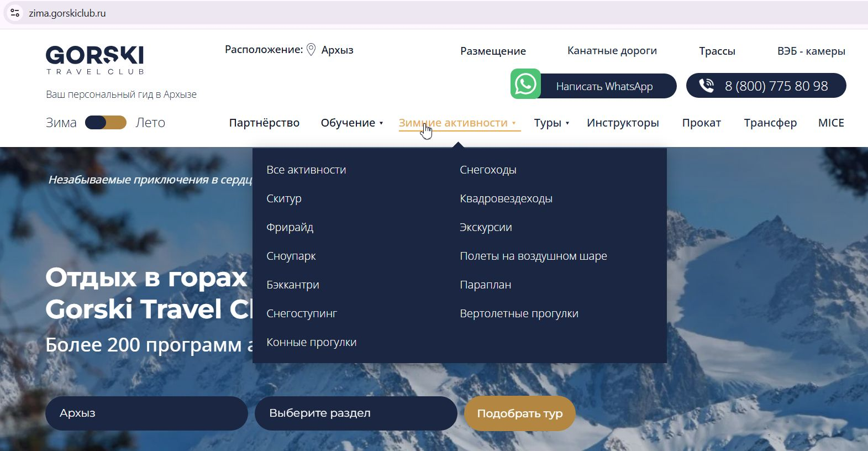Click the Написать WhatsApp button

(x=604, y=86)
